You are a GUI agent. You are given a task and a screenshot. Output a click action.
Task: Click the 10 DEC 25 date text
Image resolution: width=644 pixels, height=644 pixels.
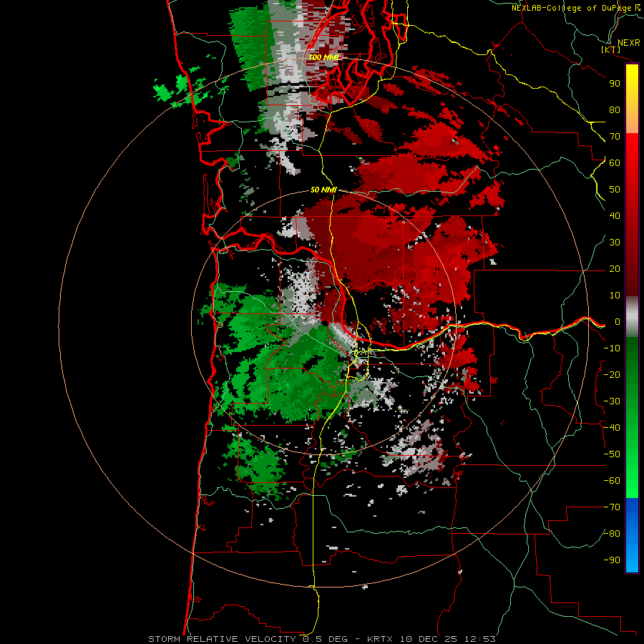pos(429,639)
